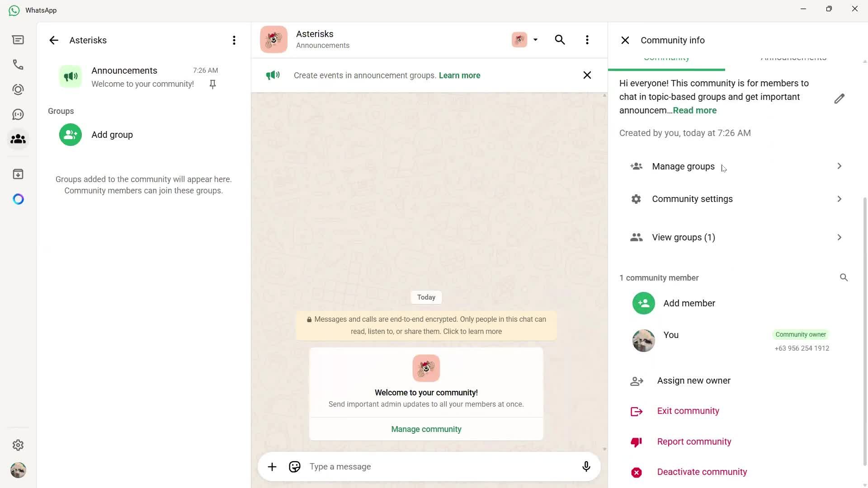Open the emoji picker

[294, 466]
